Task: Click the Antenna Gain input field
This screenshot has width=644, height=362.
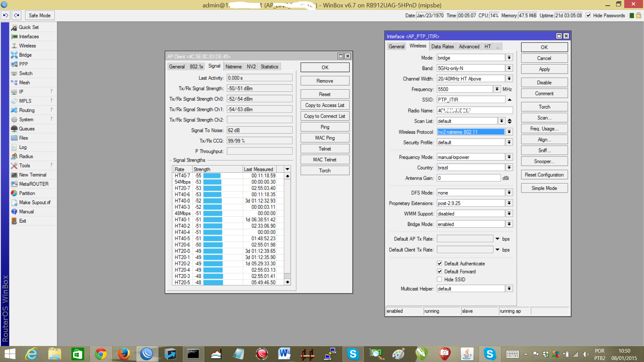Action: tap(469, 178)
